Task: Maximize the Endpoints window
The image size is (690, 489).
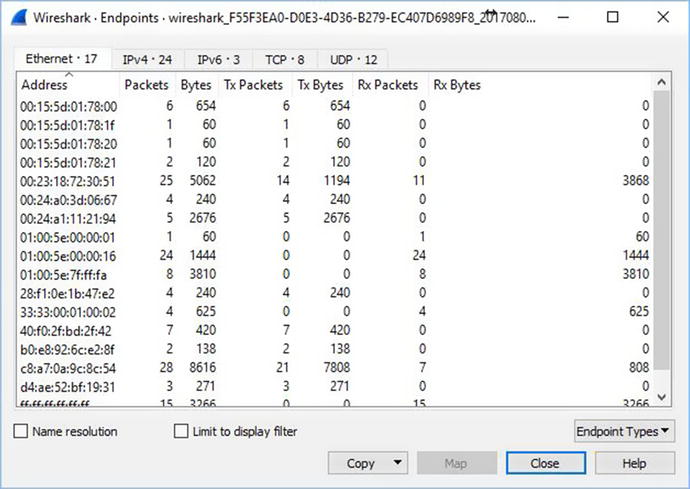Action: coord(613,18)
